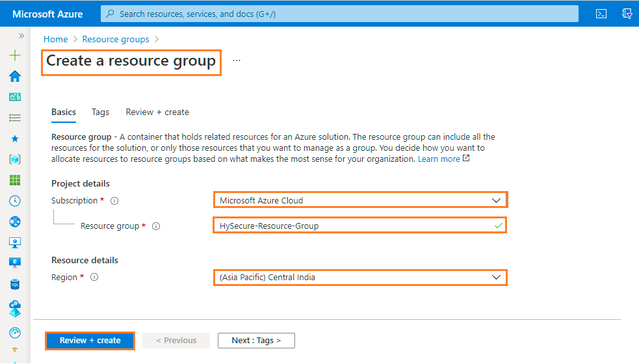
Task: Click the magnifier icon in search bar
Action: (x=110, y=14)
